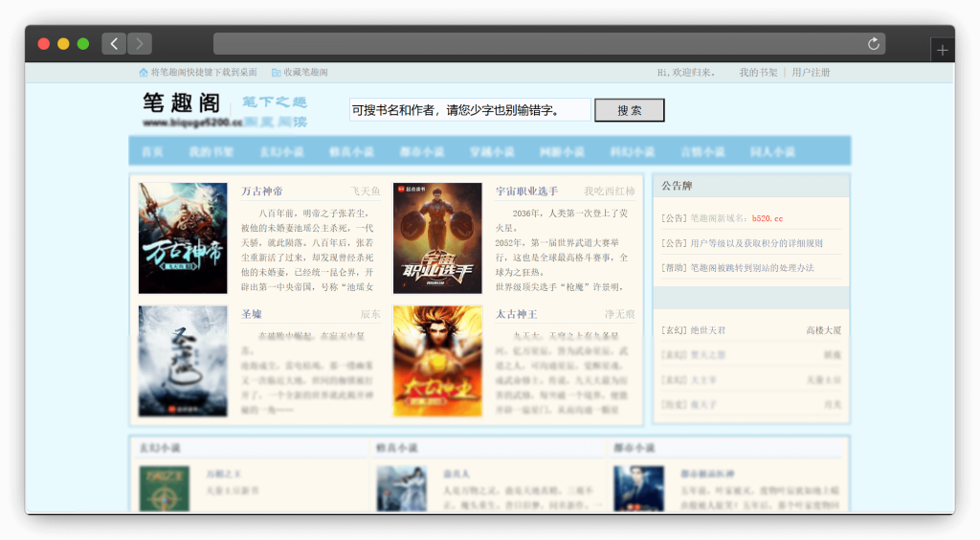The image size is (980, 540).
Task: Open book cover under 都市小说 section
Action: (x=638, y=488)
